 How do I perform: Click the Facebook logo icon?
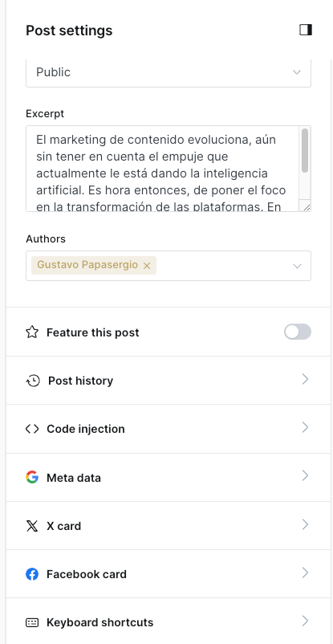(x=32, y=574)
